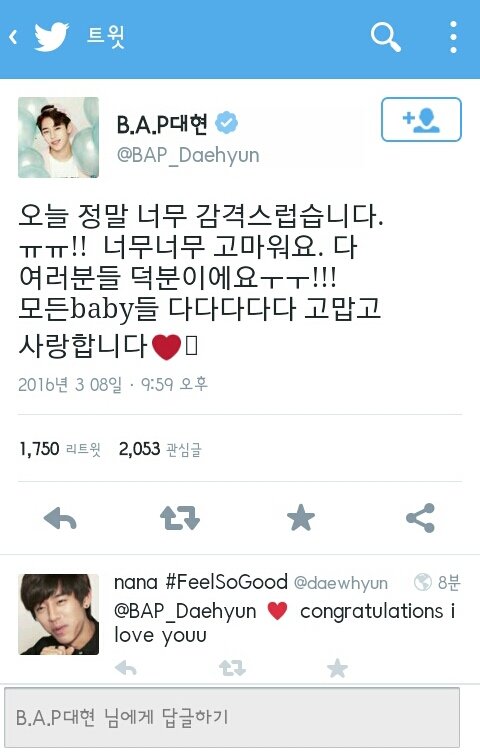Open the three-dot overflow menu
This screenshot has height=755, width=480.
(453, 37)
